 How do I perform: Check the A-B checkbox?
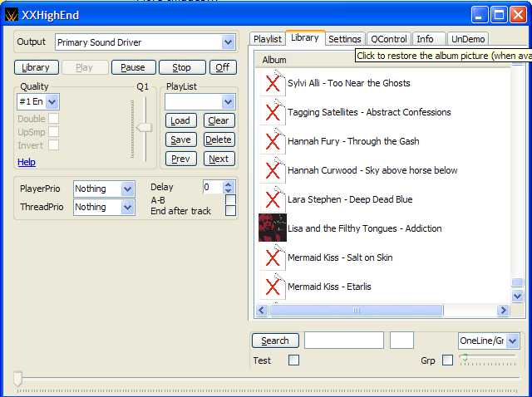pos(231,199)
